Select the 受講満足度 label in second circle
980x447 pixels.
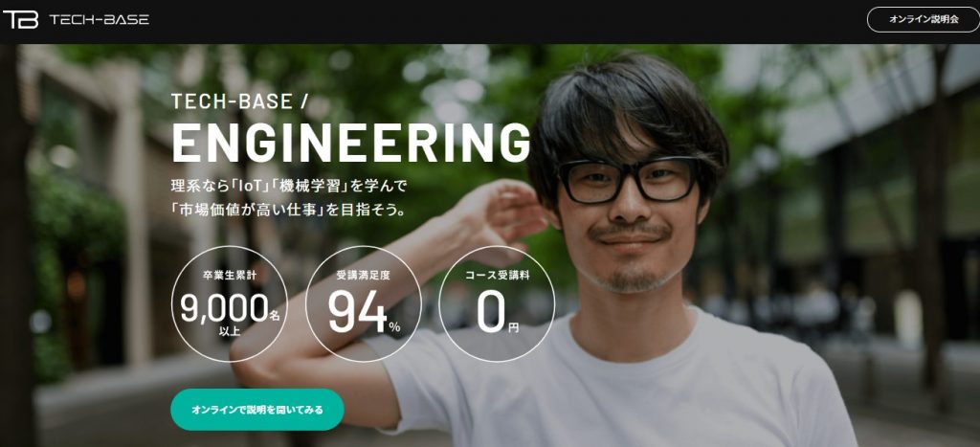(363, 275)
